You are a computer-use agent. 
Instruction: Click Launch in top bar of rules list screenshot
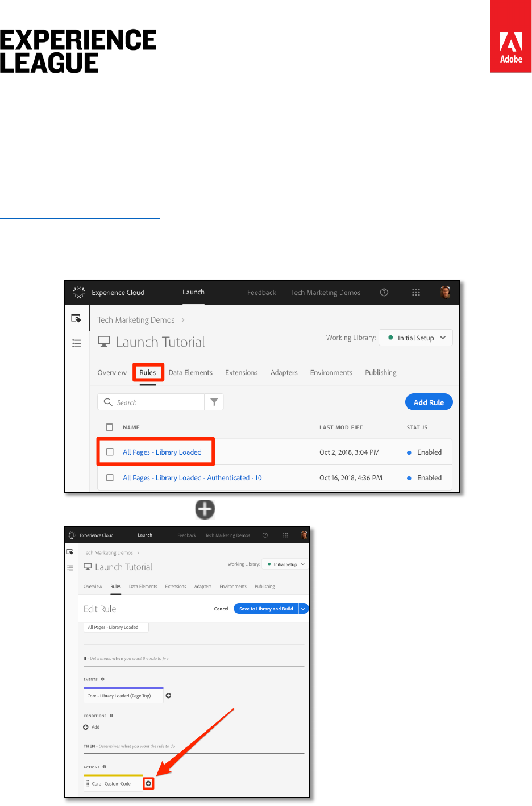[193, 292]
